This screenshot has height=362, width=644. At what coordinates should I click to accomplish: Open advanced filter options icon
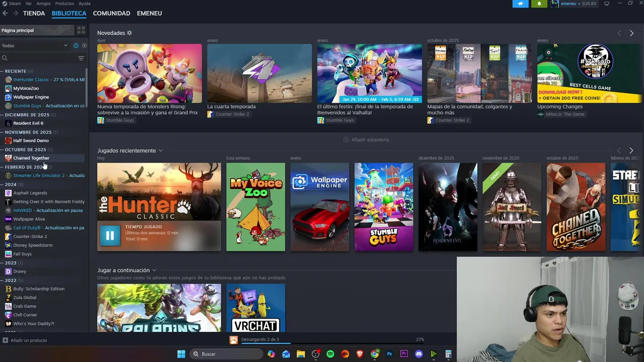pyautogui.click(x=81, y=58)
